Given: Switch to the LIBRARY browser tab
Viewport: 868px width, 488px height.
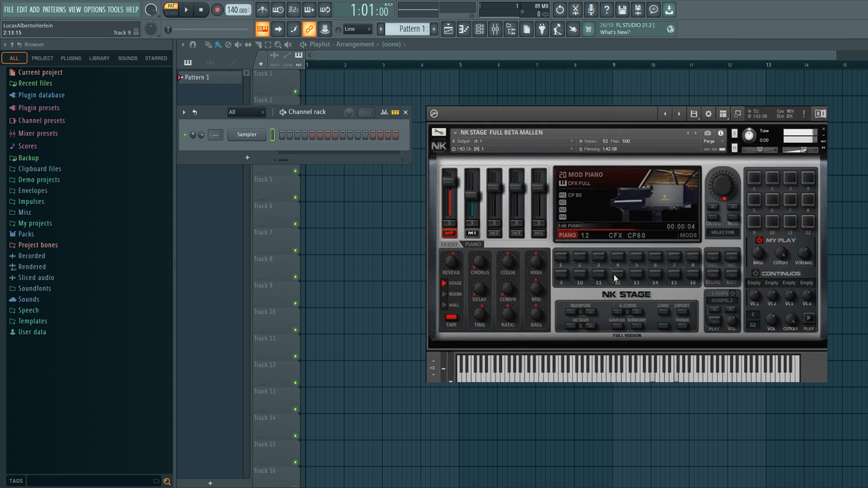Looking at the screenshot, I should click(99, 58).
